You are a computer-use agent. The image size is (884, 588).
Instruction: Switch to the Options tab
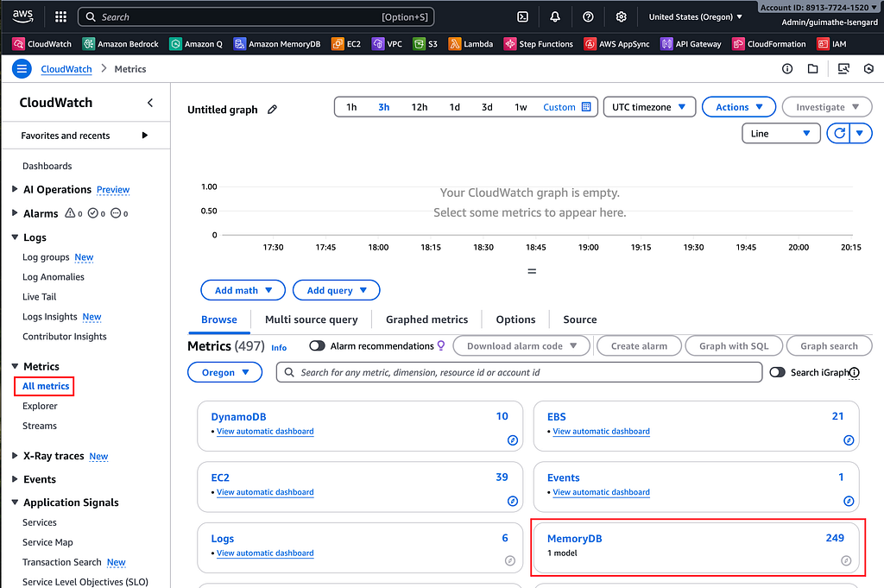tap(515, 319)
